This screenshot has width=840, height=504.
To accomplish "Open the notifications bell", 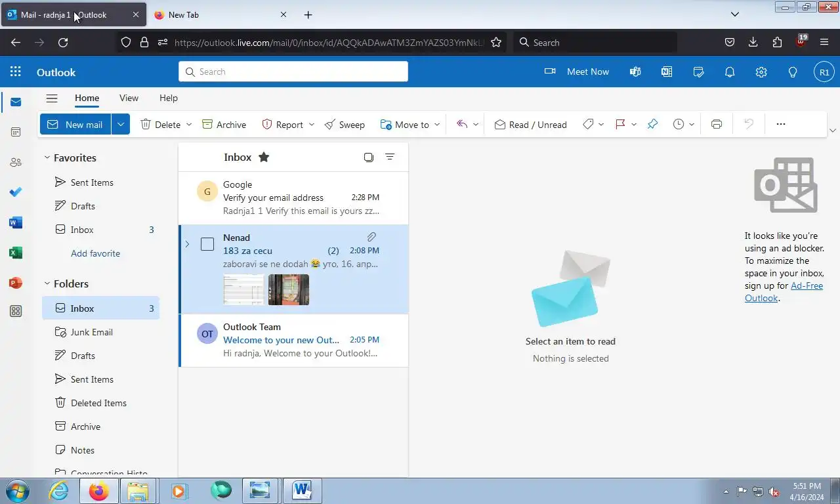I will (x=730, y=72).
